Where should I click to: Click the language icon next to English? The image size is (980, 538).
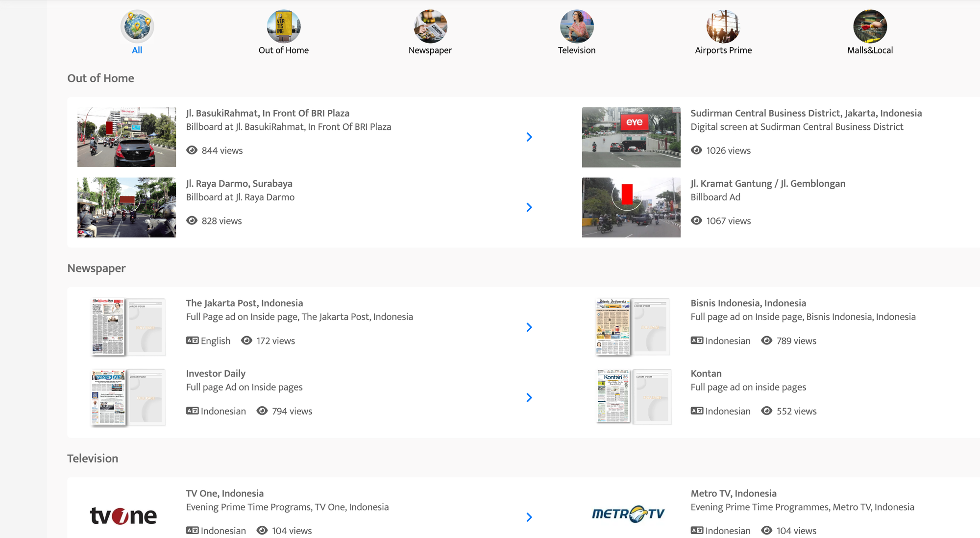click(192, 341)
